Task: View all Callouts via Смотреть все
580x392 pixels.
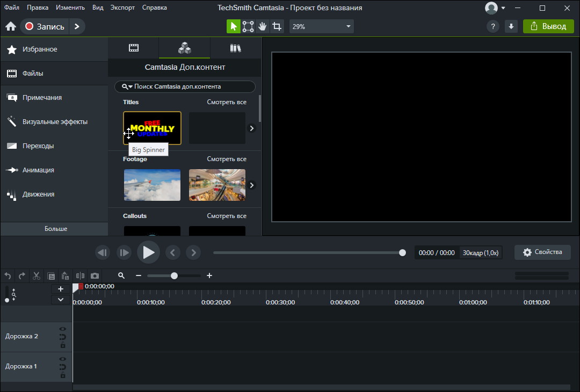Action: point(227,216)
